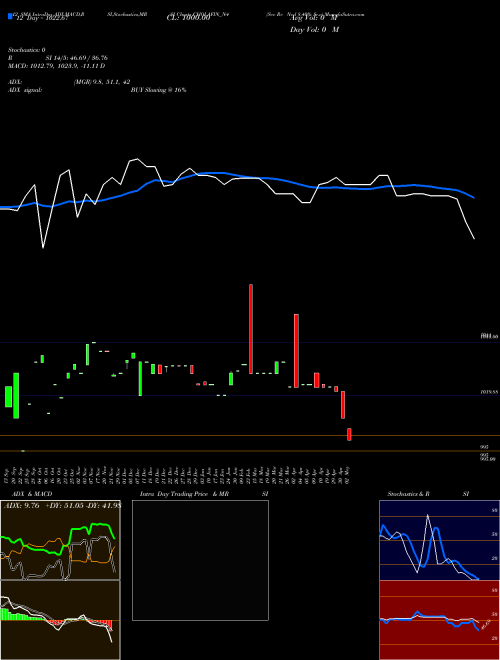Viewport: 500px width, 660px height.
Task: Click the 'Day Vol: 0 M' label
Action: pyautogui.click(x=314, y=30)
